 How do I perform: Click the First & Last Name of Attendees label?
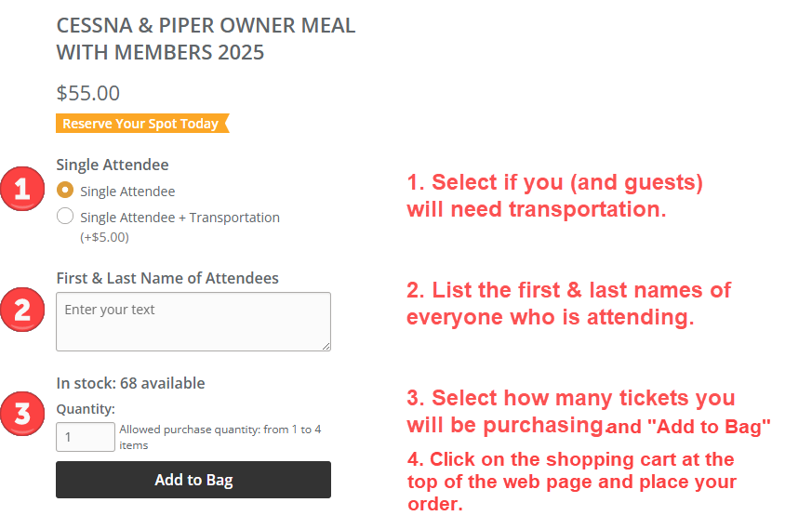click(x=167, y=278)
